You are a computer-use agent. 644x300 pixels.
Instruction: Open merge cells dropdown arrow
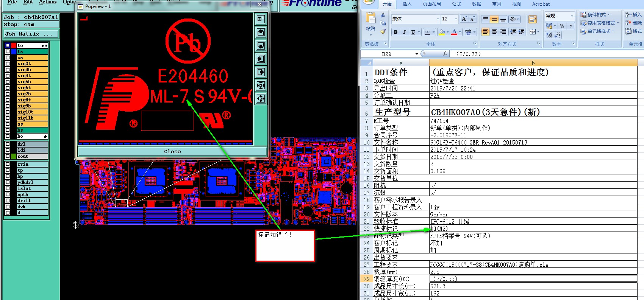point(538,32)
